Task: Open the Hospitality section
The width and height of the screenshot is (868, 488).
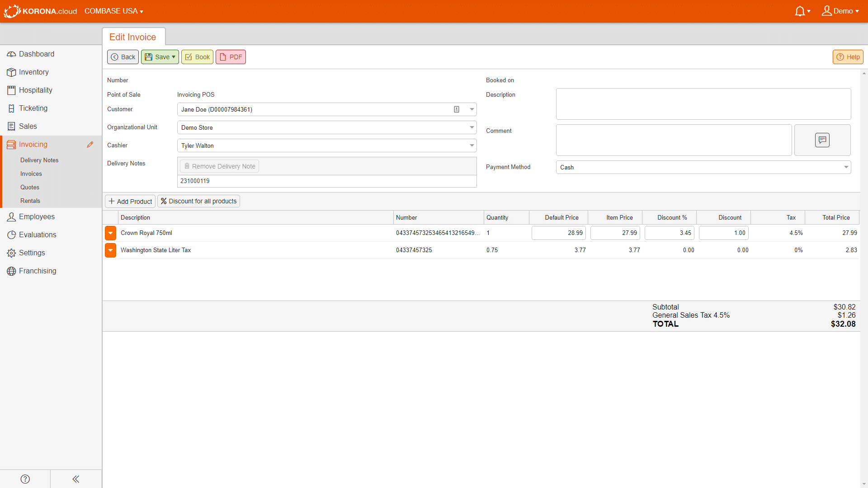Action: (x=51, y=90)
